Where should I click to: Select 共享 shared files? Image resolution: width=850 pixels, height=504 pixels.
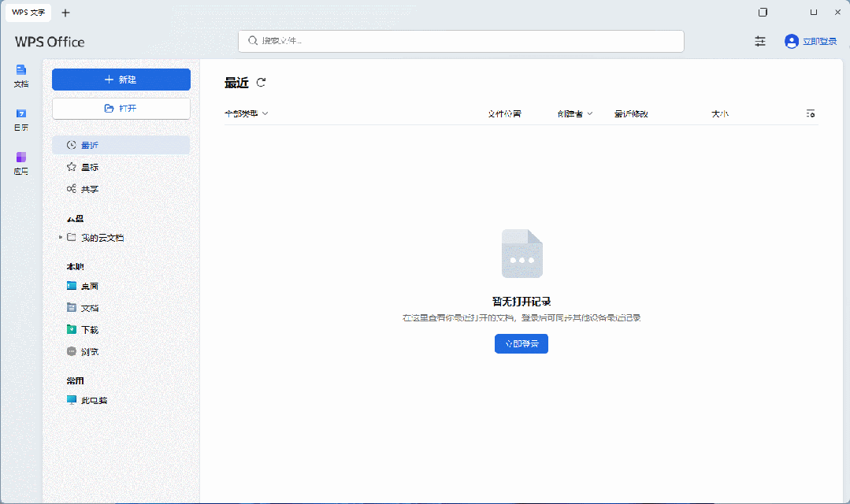pyautogui.click(x=121, y=188)
